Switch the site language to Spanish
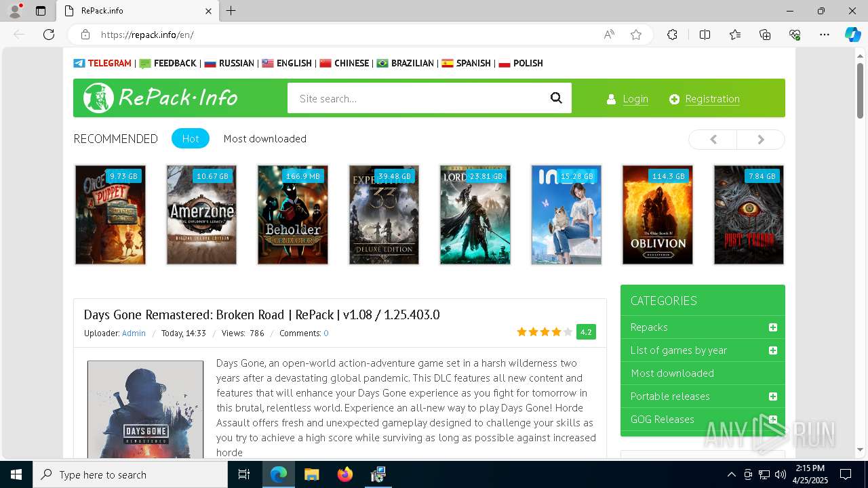This screenshot has height=488, width=868. (466, 63)
